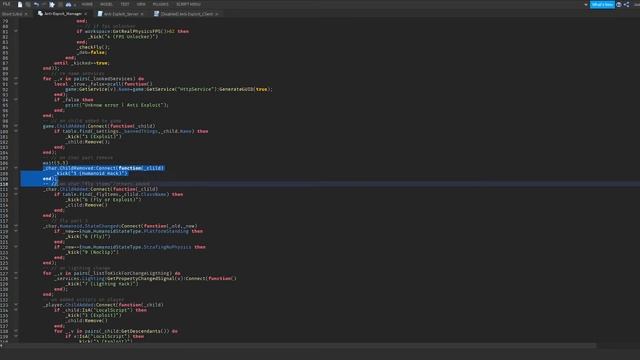Click the highlighted _char.ChildRemoved:Connect line
Screen dimensions: 640x360
[104, 168]
